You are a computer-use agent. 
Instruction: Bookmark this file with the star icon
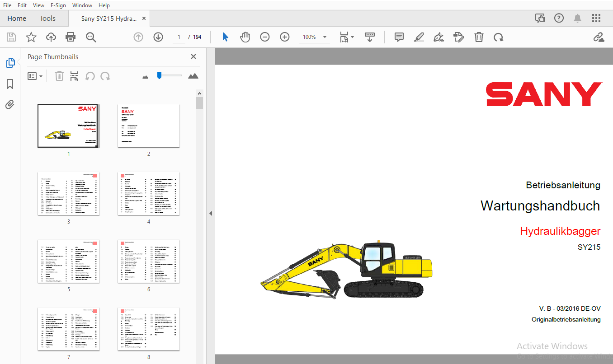click(x=31, y=37)
